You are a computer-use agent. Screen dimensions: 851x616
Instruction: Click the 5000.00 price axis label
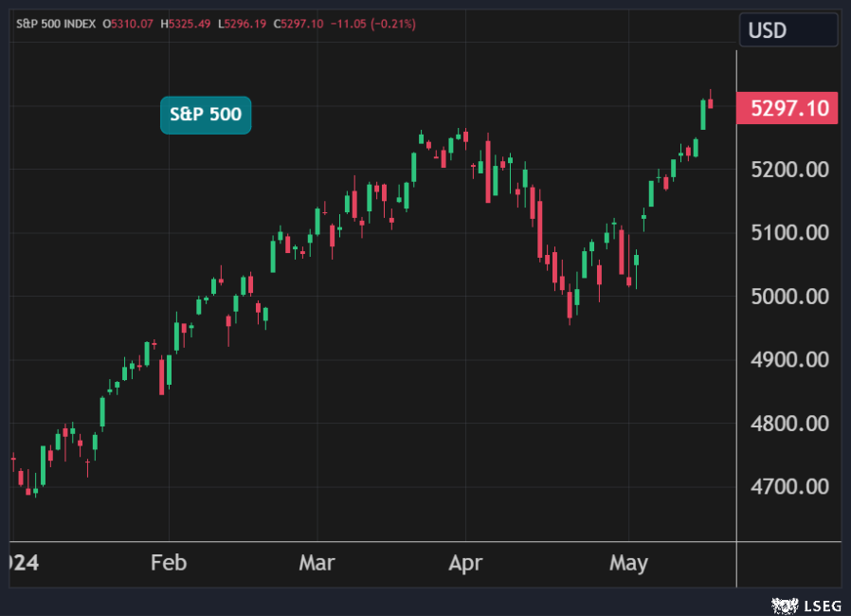tap(788, 297)
